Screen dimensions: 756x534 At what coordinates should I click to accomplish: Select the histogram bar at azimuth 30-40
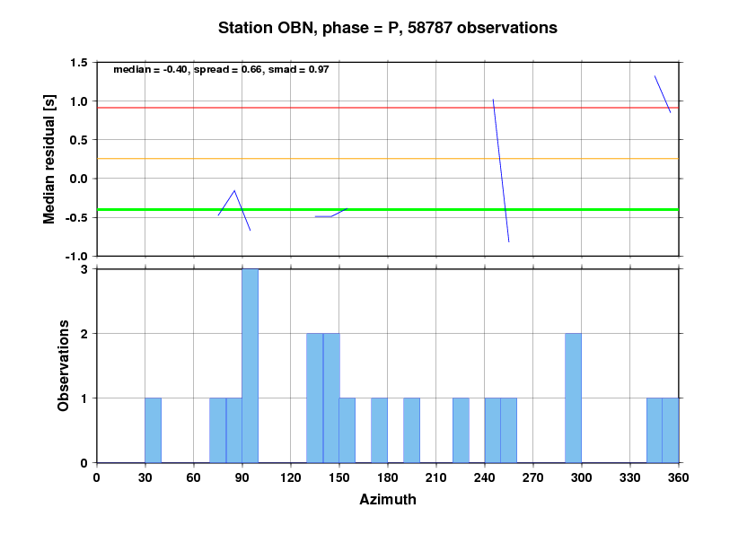[x=154, y=431]
